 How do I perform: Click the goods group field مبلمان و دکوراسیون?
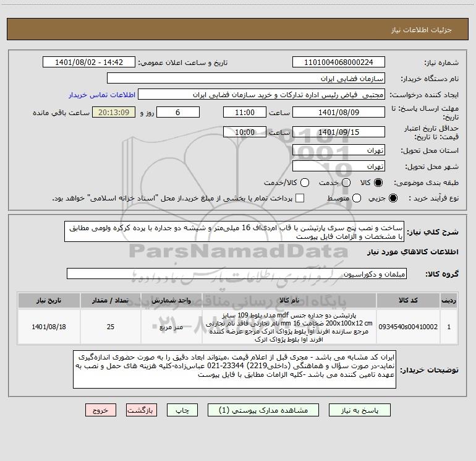pos(237,274)
